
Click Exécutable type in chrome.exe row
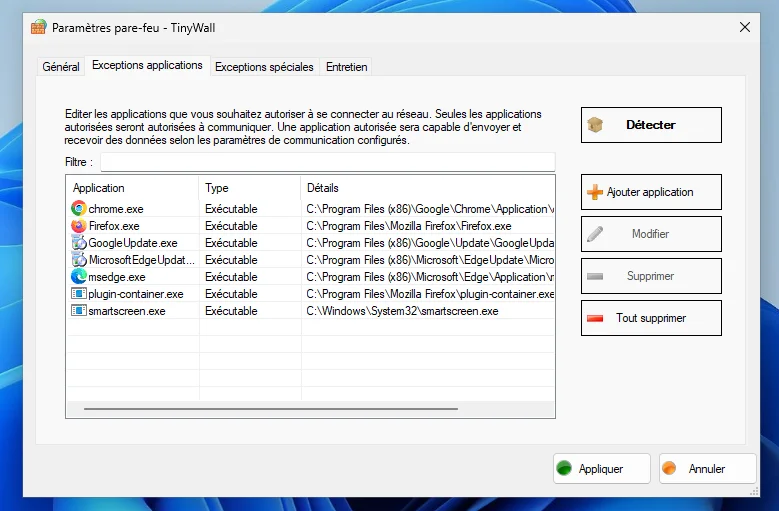click(231, 209)
